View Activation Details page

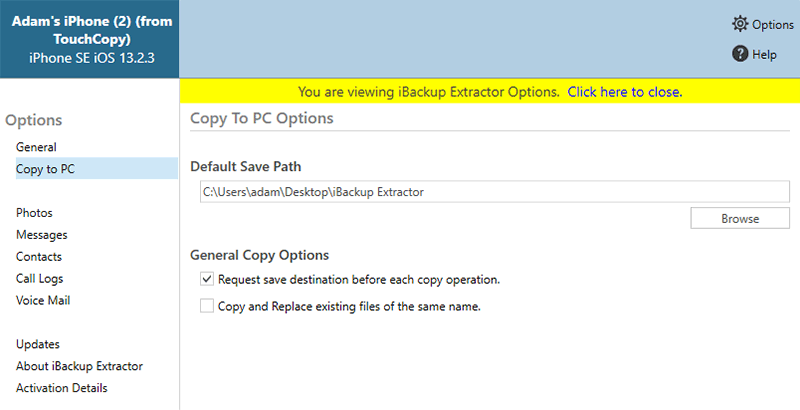tap(62, 388)
